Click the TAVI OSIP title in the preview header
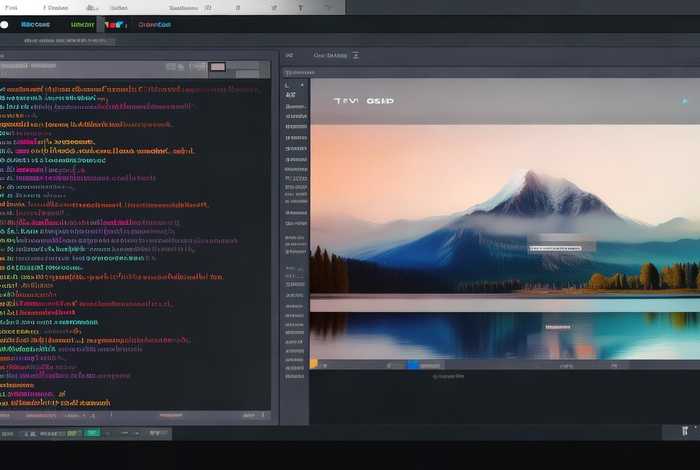Screen dimensions: 700x470 point(363,101)
